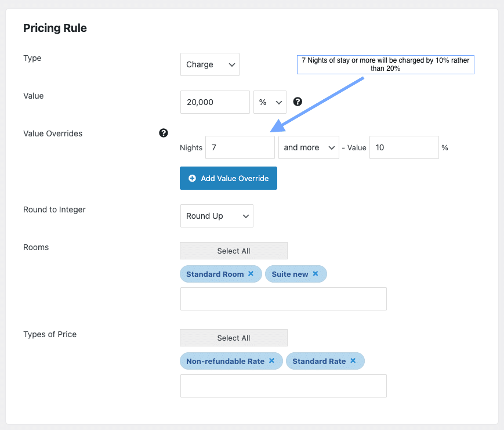Expand the 'and more' nights condition dropdown
Viewport: 504px width, 430px height.
coord(309,147)
